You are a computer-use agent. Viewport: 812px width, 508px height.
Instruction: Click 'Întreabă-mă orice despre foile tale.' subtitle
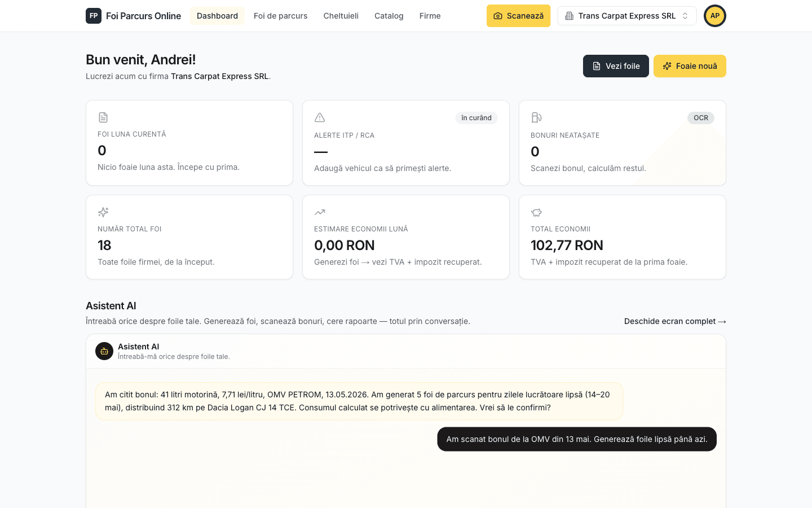(x=174, y=357)
